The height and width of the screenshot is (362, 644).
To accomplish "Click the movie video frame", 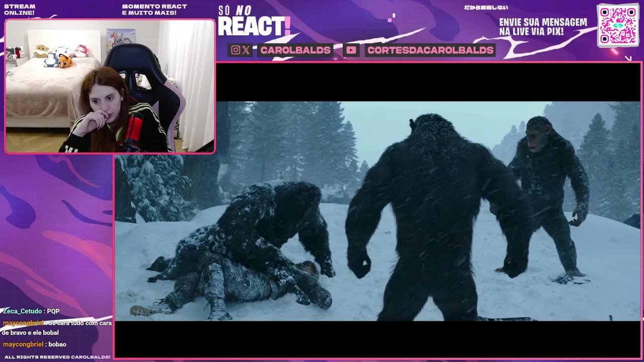I will 378,211.
